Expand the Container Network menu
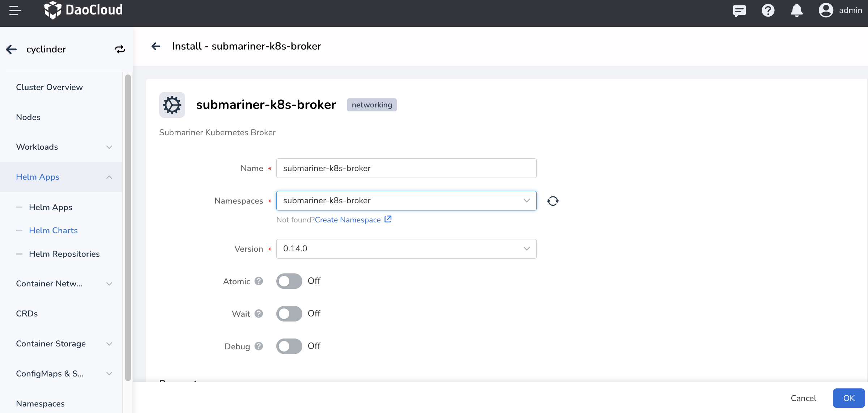868x413 pixels. pyautogui.click(x=61, y=284)
